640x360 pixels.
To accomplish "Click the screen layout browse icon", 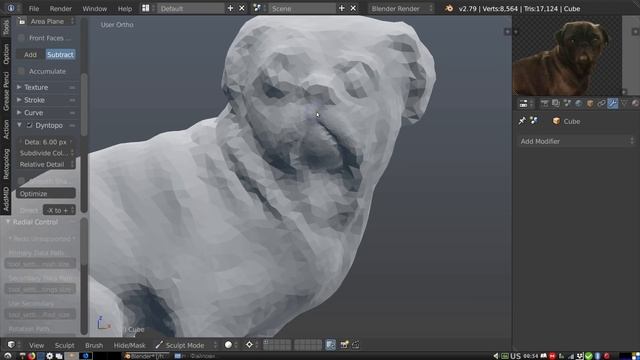I will coord(145,8).
